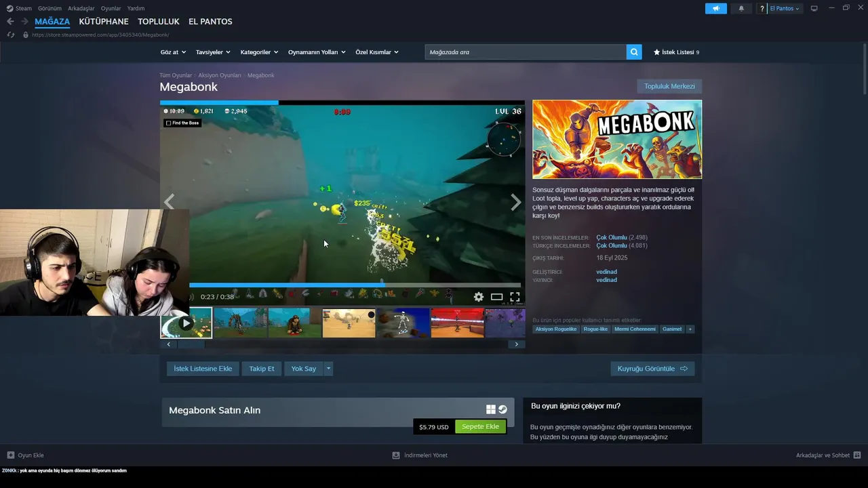Click the blue store search magnifier button

634,52
